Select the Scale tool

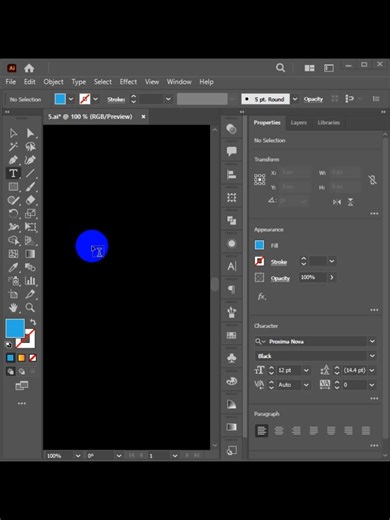pyautogui.click(x=30, y=213)
